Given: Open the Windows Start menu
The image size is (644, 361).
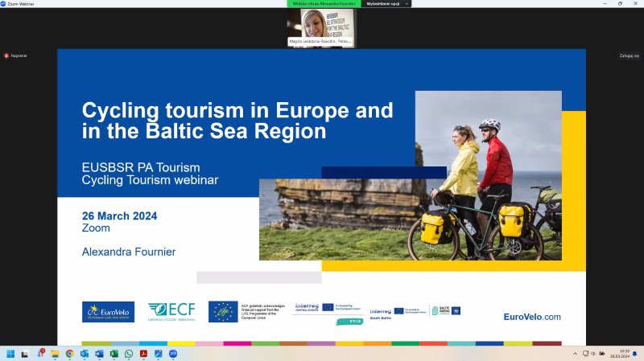Looking at the screenshot, I should [x=10, y=354].
